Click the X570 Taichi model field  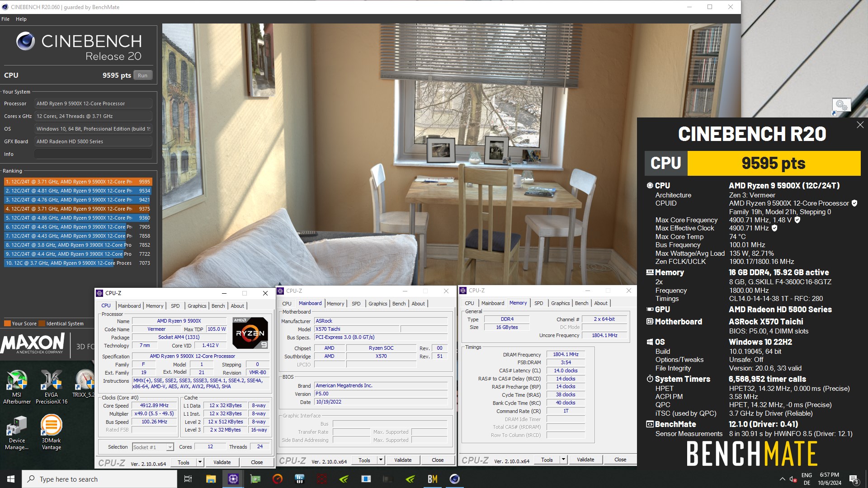(x=357, y=329)
